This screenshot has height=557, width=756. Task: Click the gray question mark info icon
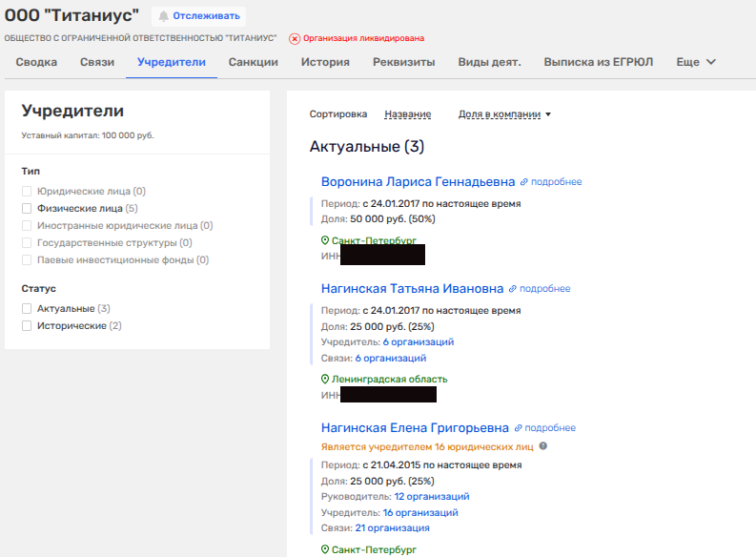point(543,445)
